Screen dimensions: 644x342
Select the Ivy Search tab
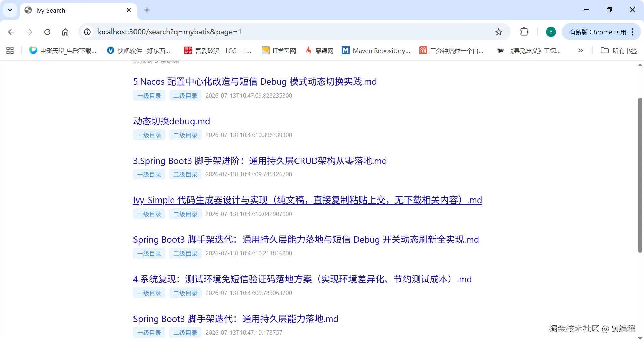(x=78, y=10)
